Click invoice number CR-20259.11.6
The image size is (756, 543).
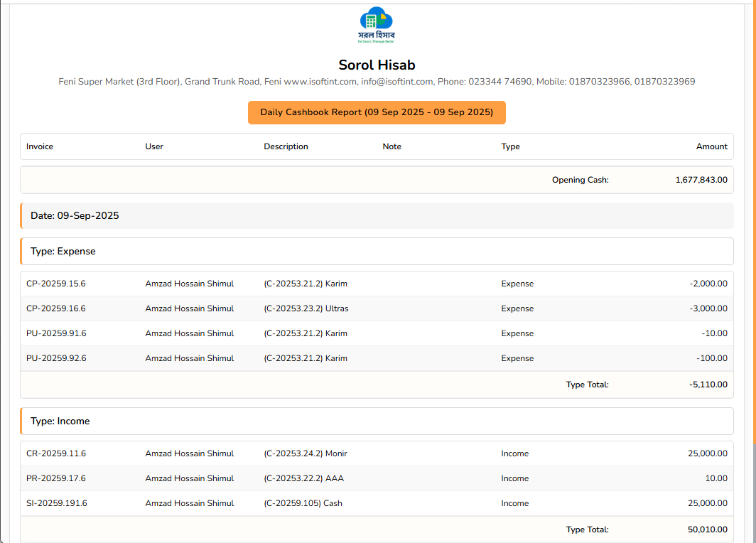[56, 453]
